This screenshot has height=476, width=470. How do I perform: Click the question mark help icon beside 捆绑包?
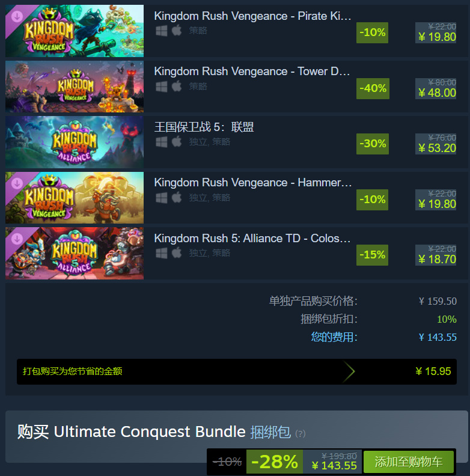coord(301,433)
